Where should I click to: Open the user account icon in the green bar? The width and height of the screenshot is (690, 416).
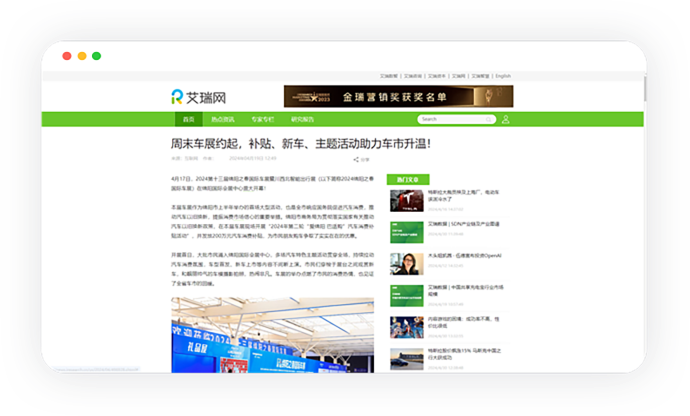point(505,119)
